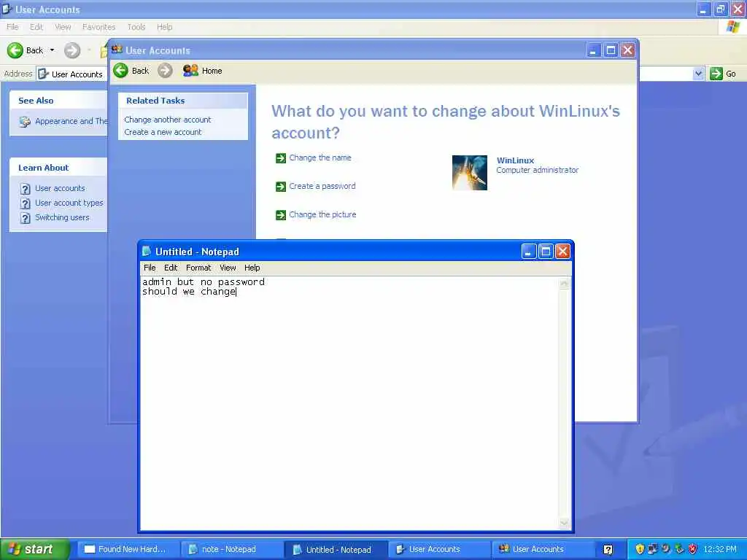Maximize the Notepad window
This screenshot has height=560, width=747.
pos(546,251)
